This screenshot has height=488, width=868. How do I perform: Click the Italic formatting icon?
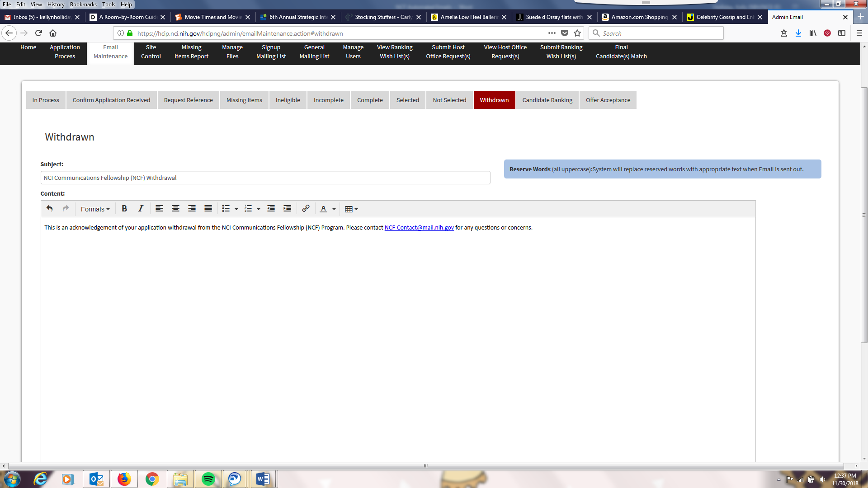pyautogui.click(x=141, y=209)
